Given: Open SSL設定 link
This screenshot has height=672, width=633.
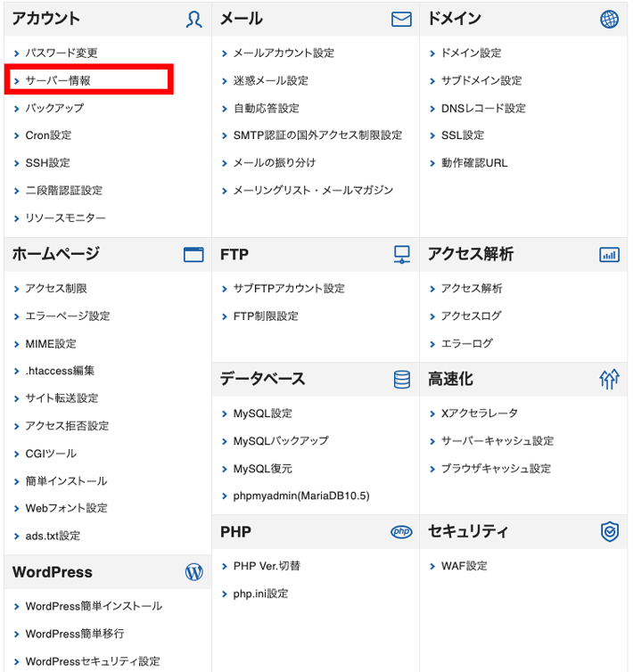Looking at the screenshot, I should tap(463, 135).
